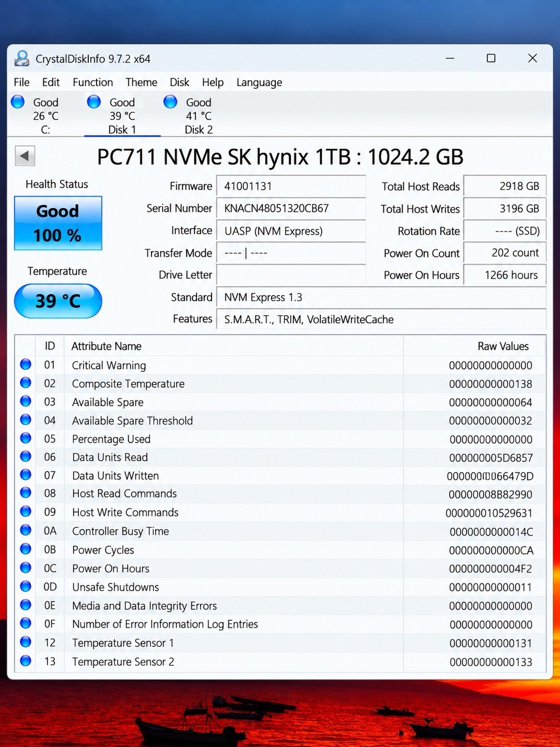
Task: Click the Features field with S.M.A.R.T., TRIM
Action: click(x=381, y=319)
